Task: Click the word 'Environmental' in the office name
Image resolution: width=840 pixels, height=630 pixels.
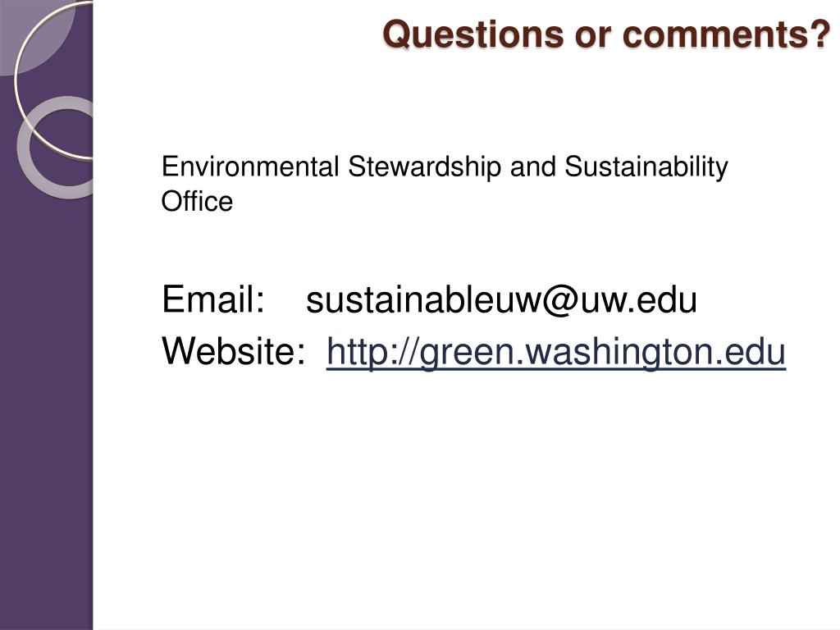Action: point(250,167)
